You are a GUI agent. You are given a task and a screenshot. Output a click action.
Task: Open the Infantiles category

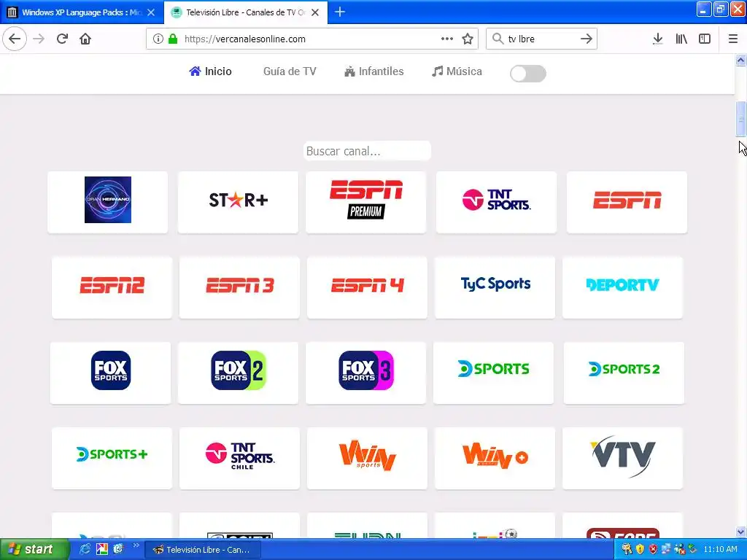[x=374, y=71]
